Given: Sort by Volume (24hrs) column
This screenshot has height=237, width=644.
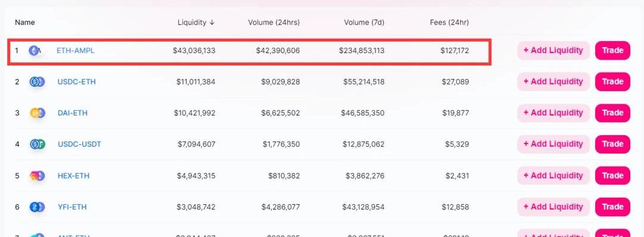Looking at the screenshot, I should tap(274, 23).
